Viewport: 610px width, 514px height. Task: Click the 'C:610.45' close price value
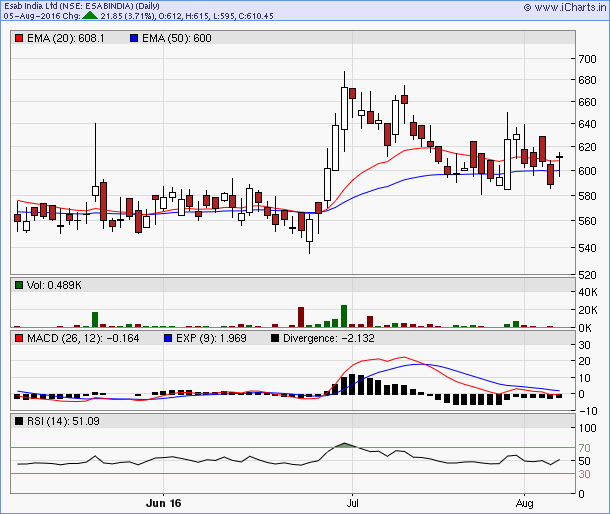click(256, 16)
